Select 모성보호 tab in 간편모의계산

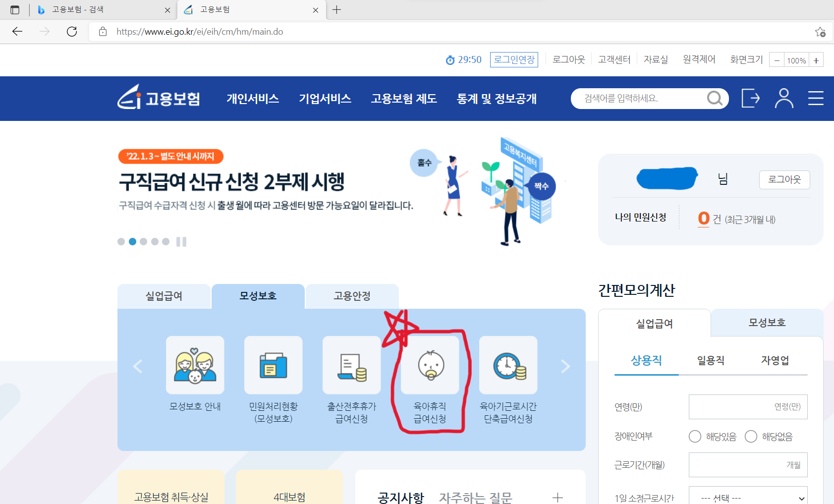click(767, 323)
